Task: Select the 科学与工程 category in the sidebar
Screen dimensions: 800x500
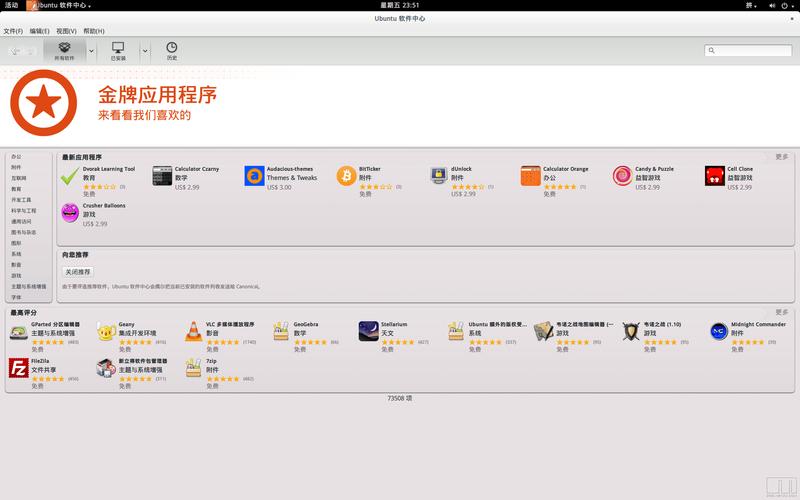Action: (24, 210)
